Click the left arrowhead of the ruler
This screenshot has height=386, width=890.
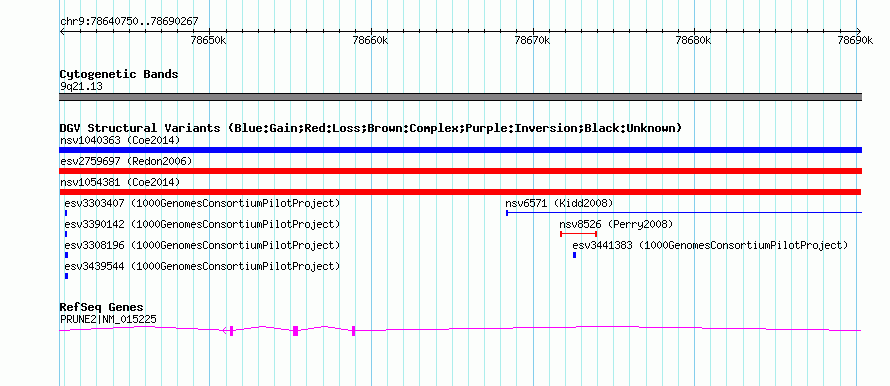click(62, 32)
